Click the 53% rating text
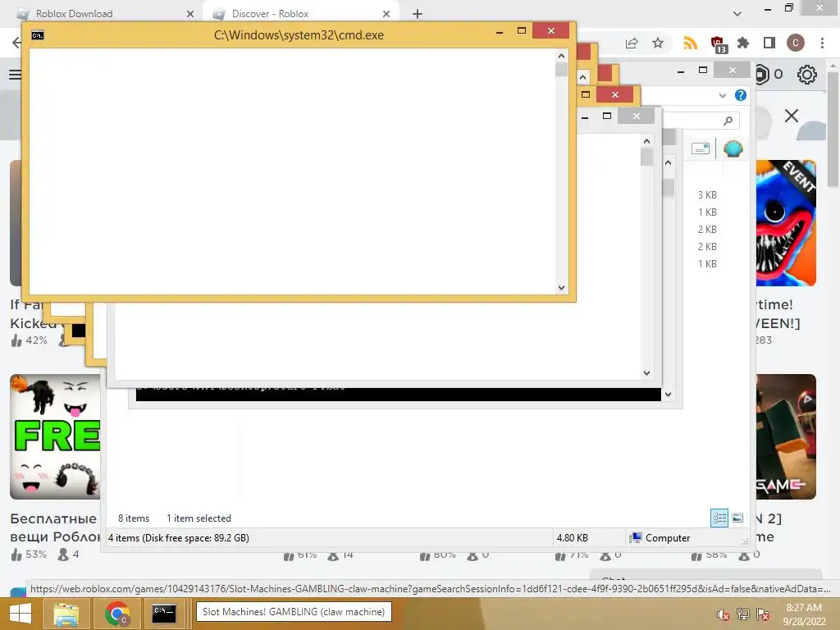Screen dimensions: 840x630 click(36, 554)
